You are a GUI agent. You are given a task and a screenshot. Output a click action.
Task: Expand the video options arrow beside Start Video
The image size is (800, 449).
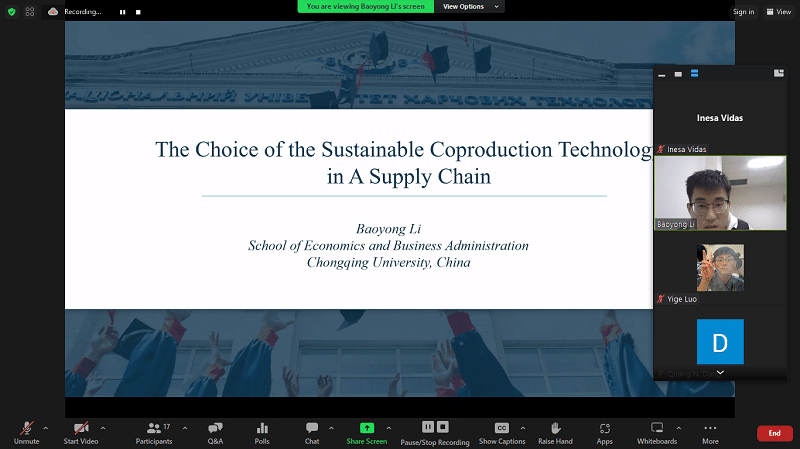[103, 427]
